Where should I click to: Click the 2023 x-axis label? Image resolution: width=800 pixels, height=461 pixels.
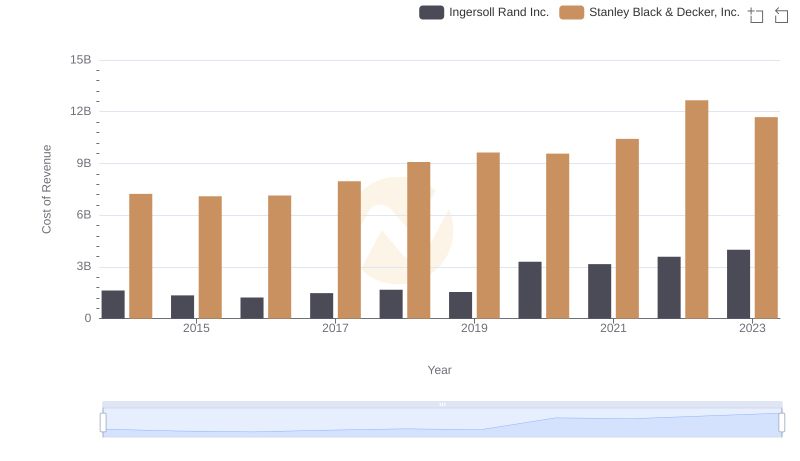tap(752, 328)
